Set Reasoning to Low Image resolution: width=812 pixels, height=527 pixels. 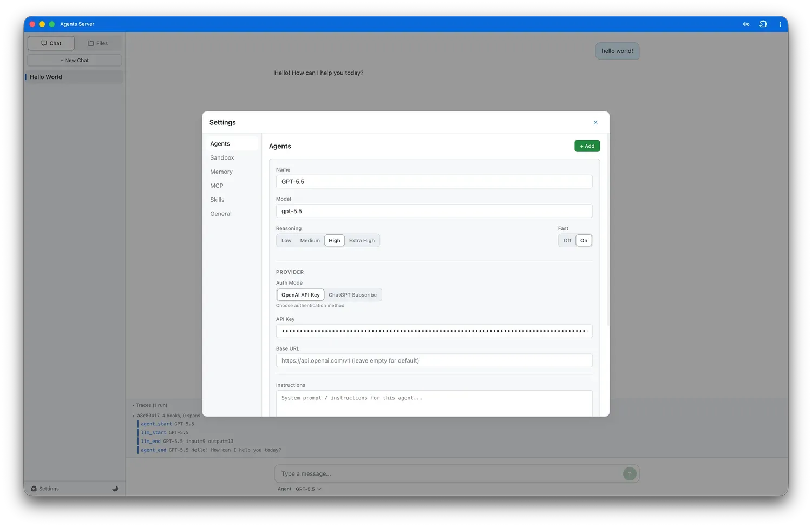(x=286, y=241)
